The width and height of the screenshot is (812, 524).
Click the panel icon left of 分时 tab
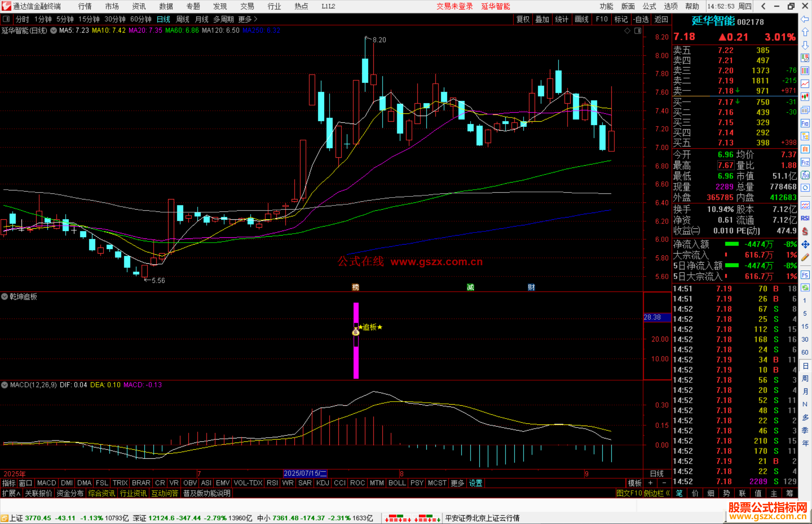point(6,19)
